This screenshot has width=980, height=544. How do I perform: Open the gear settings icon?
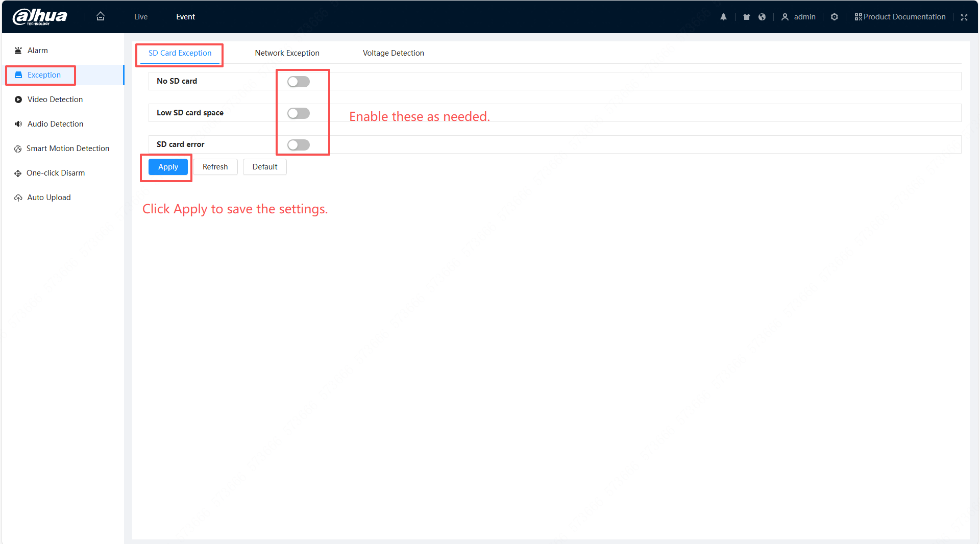pyautogui.click(x=835, y=17)
